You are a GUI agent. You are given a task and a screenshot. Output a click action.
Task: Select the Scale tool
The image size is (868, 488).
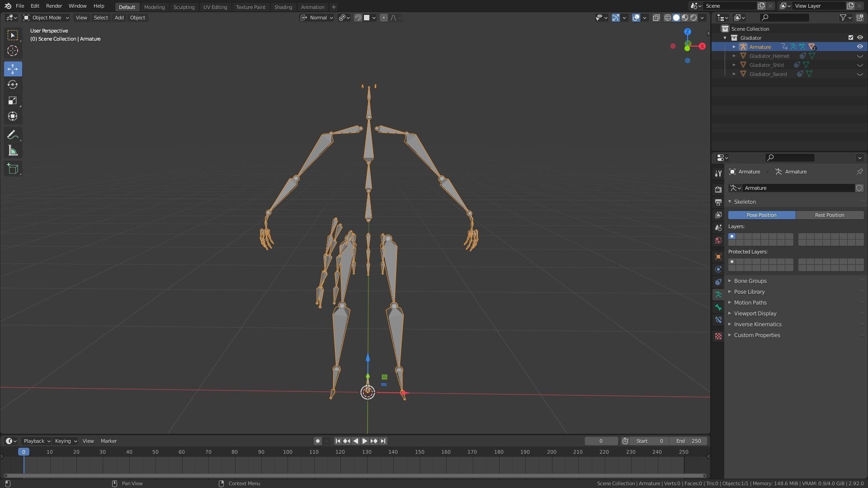click(13, 101)
